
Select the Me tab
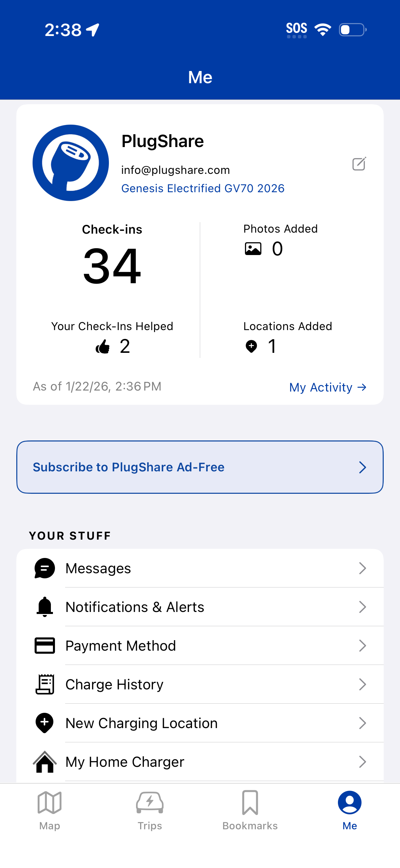click(x=349, y=810)
